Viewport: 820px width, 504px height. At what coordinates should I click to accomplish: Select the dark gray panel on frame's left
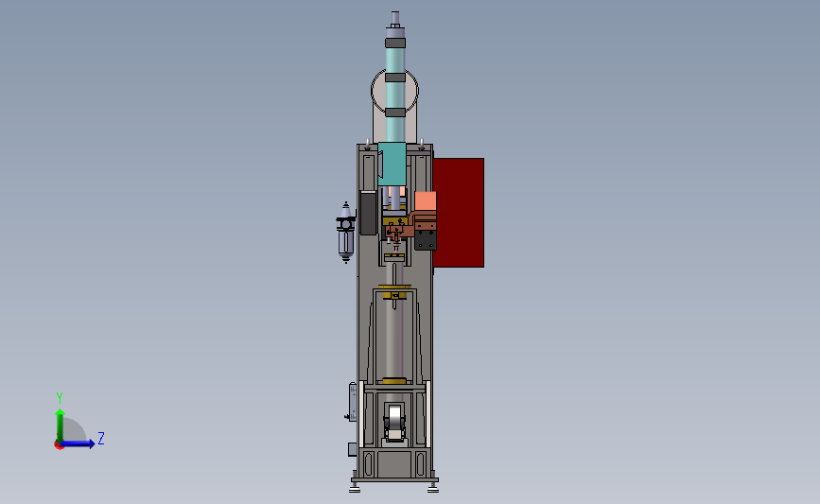click(x=368, y=213)
